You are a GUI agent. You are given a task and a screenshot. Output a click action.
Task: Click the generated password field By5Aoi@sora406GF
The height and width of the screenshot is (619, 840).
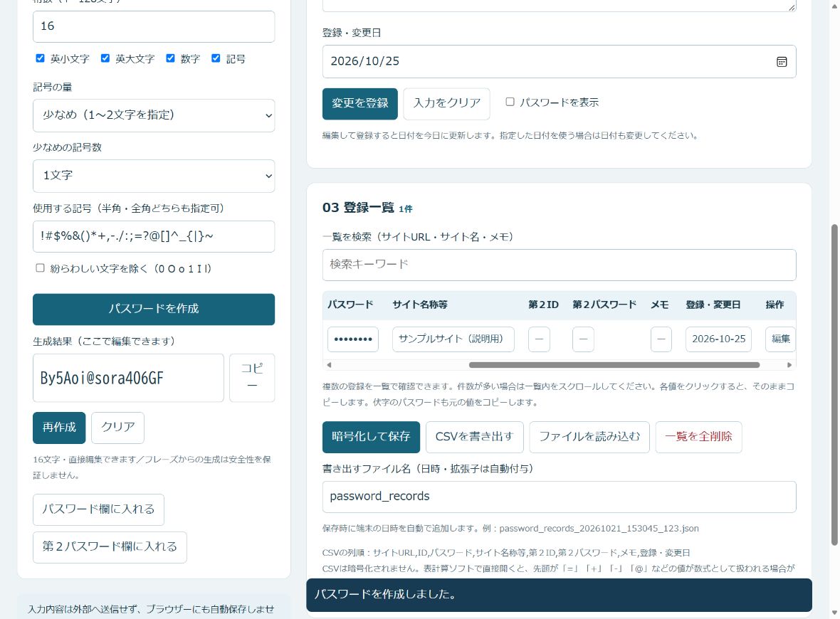(128, 378)
